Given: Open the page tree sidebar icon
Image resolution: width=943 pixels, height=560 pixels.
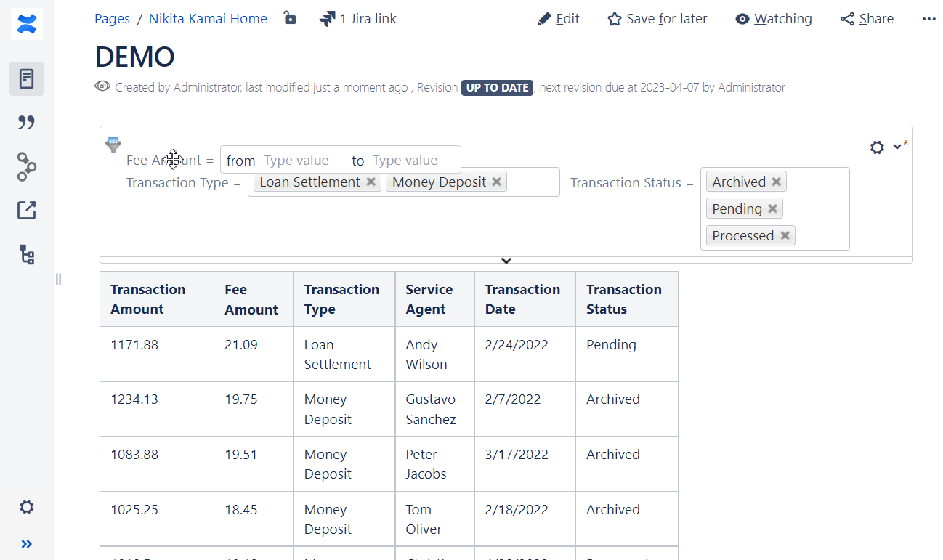Looking at the screenshot, I should 27,255.
